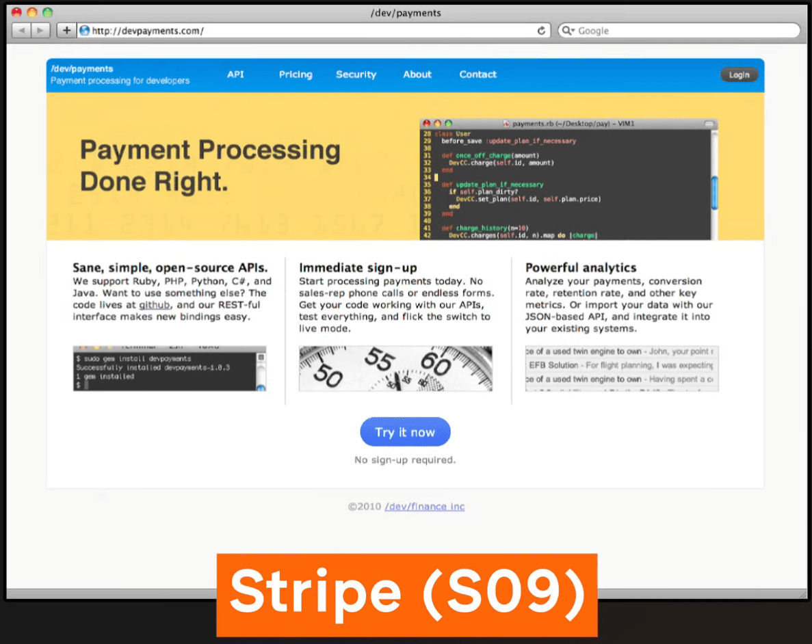Click the globe site icon in address bar
The width and height of the screenshot is (812, 644).
84,31
